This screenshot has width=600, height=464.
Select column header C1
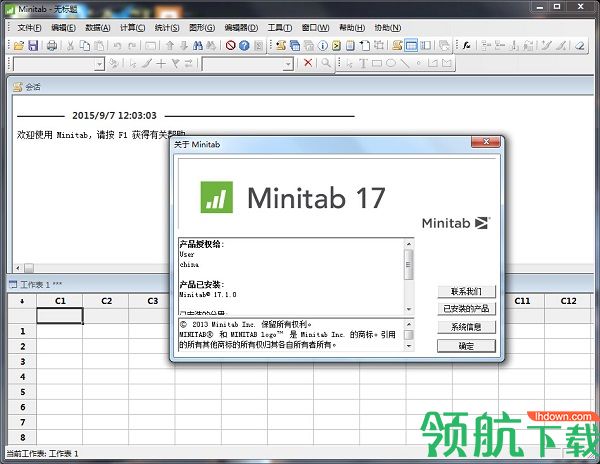coord(60,301)
